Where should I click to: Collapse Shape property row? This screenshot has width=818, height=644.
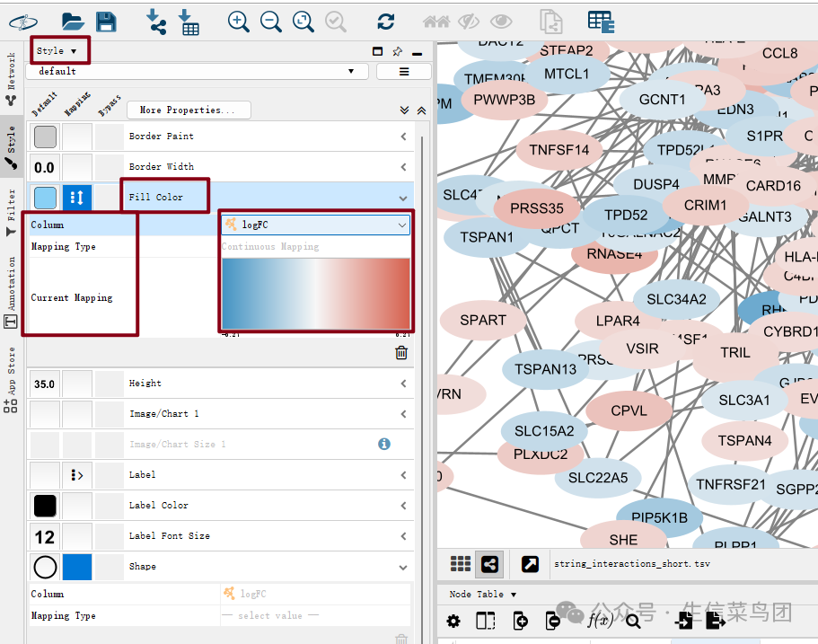(x=403, y=568)
